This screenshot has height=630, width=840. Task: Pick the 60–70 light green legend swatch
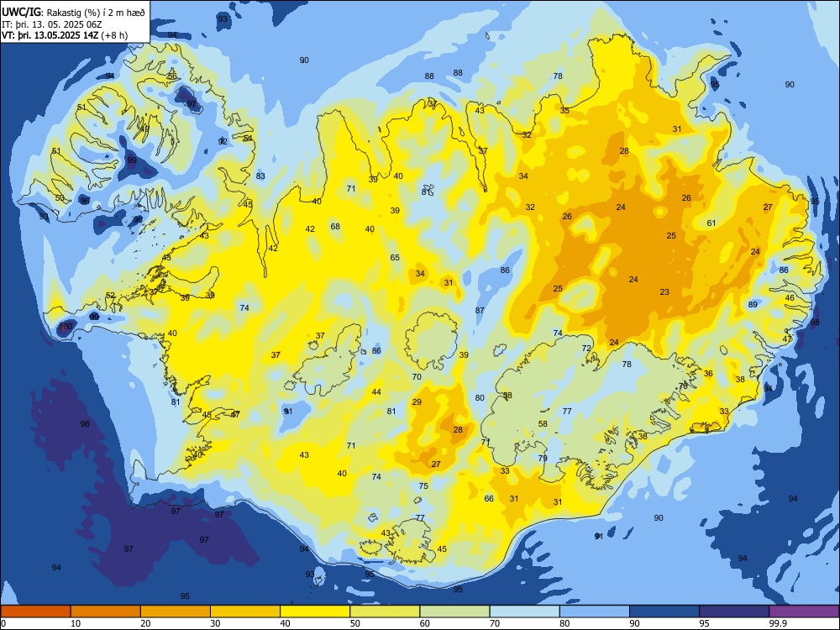point(454,612)
